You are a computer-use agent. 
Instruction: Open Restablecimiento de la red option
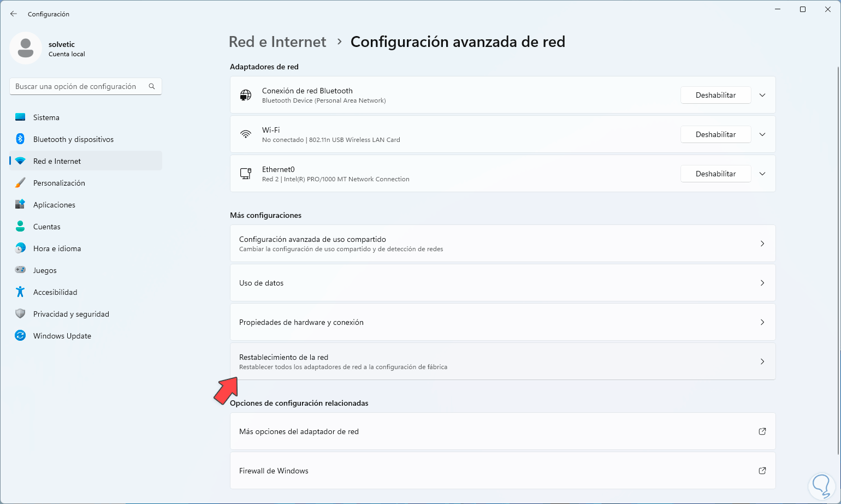[502, 361]
